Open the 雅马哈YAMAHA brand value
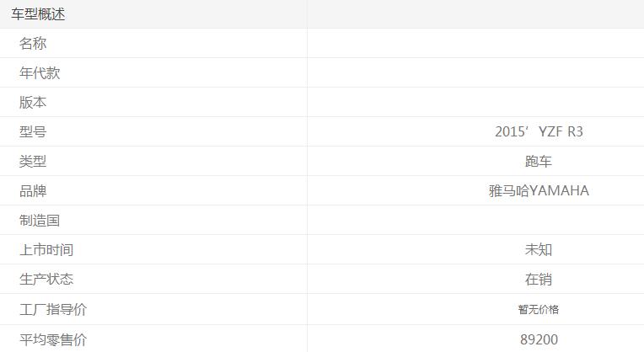 click(x=539, y=191)
